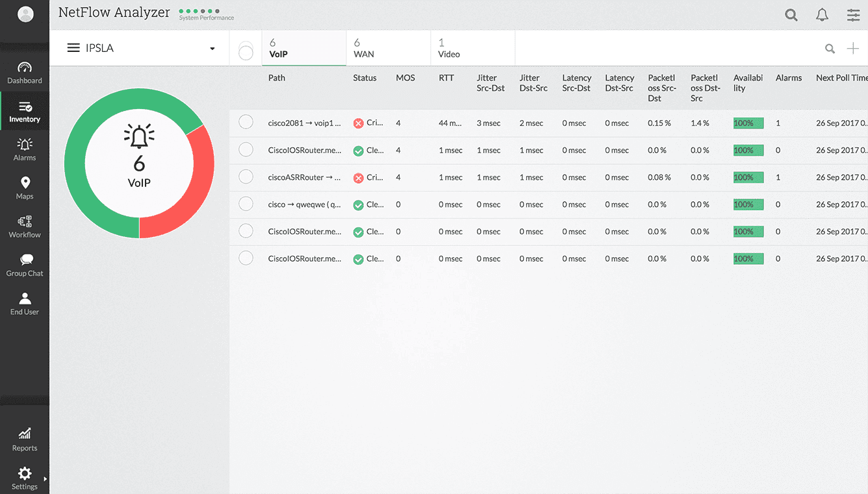
Task: Select the ciscoASRRouter row radio button
Action: [246, 177]
